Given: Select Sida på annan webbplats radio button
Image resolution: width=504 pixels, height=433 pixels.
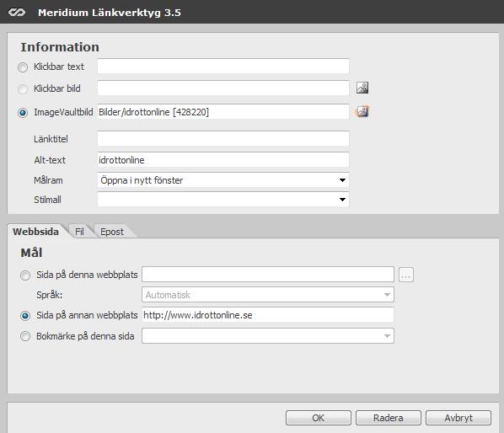Looking at the screenshot, I should [25, 316].
